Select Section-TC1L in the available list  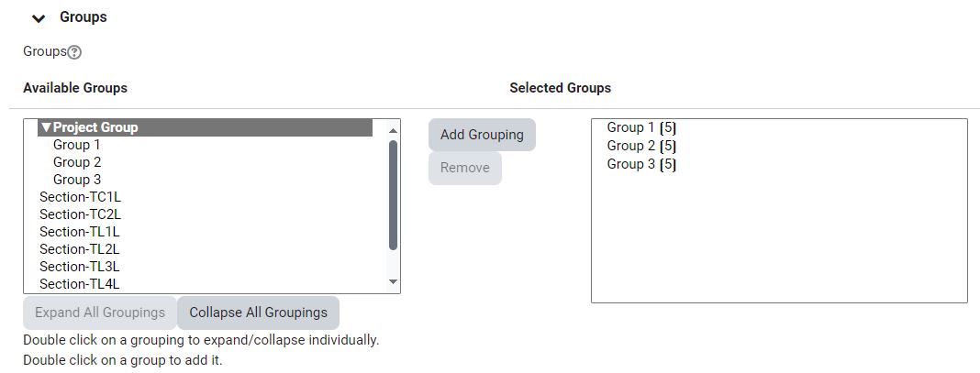point(80,197)
